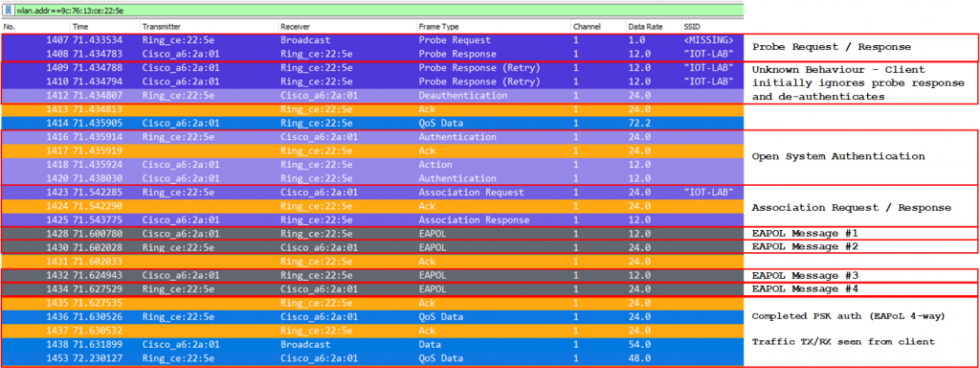This screenshot has height=368, width=980.
Task: Select packet 1414 QoS Data at 72.2
Action: click(x=372, y=124)
